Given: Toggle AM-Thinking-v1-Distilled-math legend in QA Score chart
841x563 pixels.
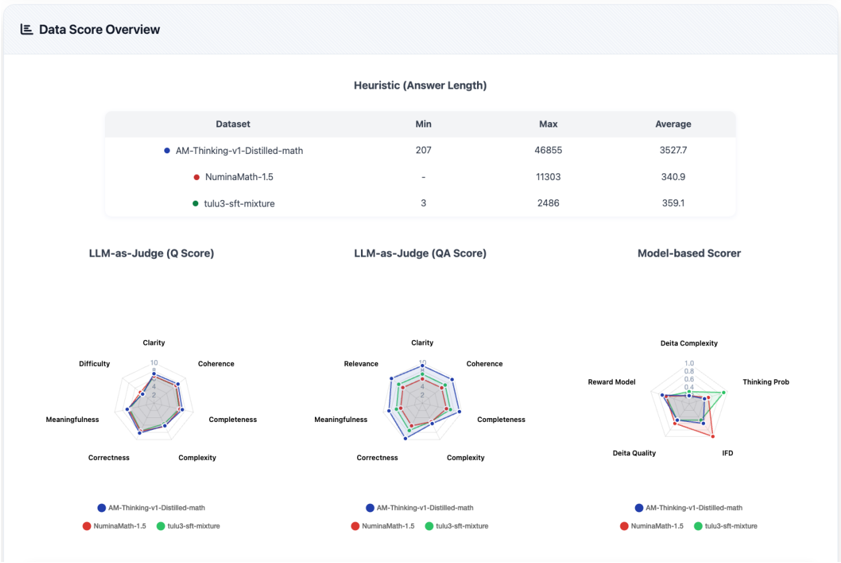Looking at the screenshot, I should tap(419, 508).
